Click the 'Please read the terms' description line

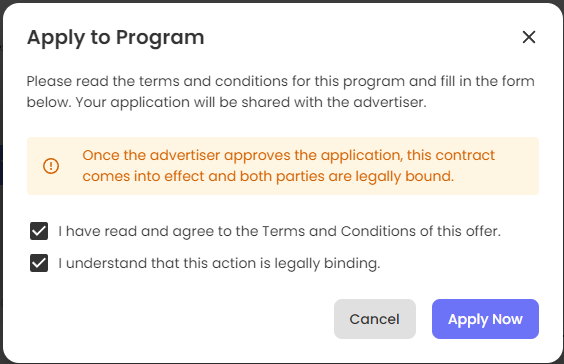[281, 81]
